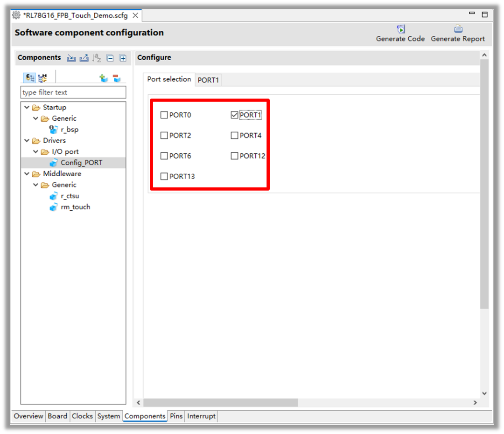Viewport: 504px width, 434px height.
Task: Switch to the Pins tab
Action: [176, 416]
